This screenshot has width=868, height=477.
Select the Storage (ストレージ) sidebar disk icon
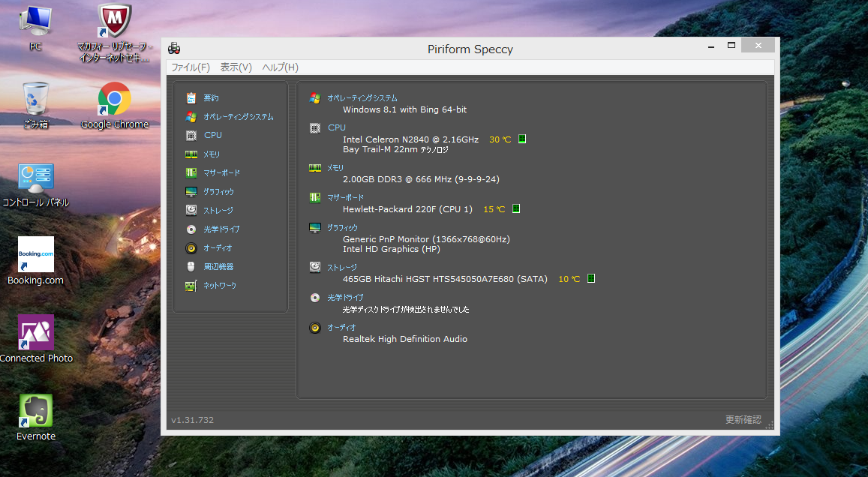pos(191,210)
